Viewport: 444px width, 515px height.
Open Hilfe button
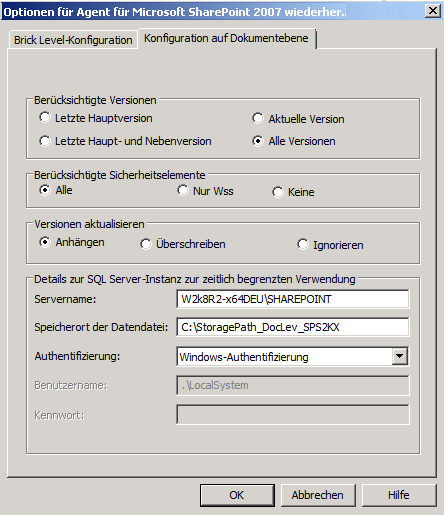(399, 495)
